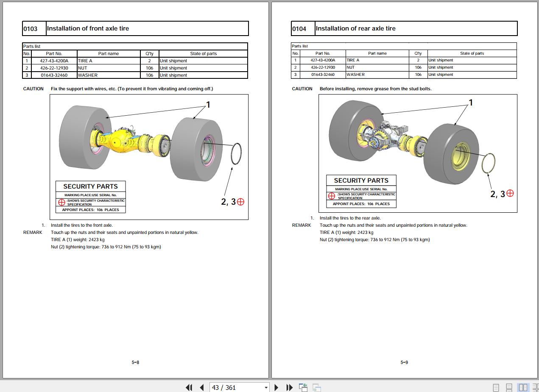Click 'WASHER' cell in right page parts list
The width and height of the screenshot is (539, 392).
pos(377,75)
